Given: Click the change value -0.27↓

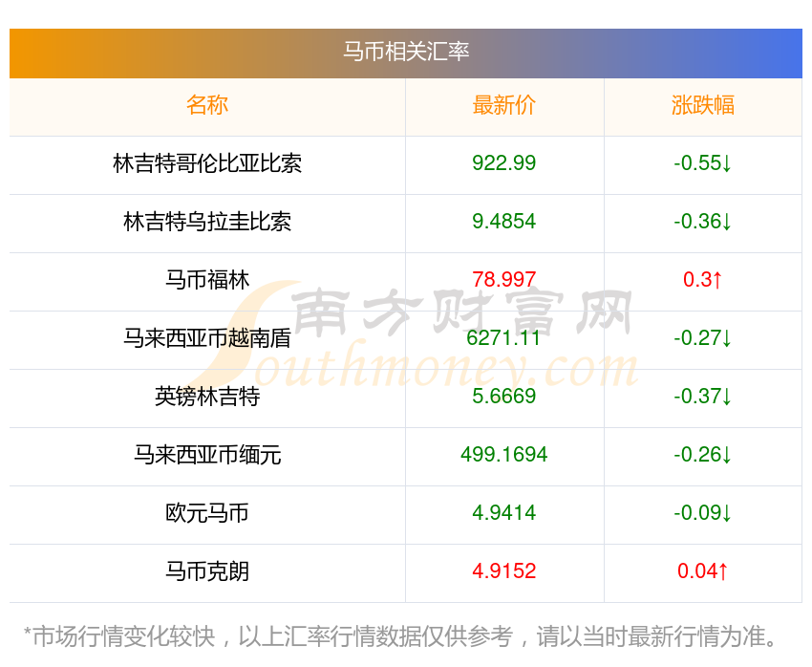Looking at the screenshot, I should [703, 338].
